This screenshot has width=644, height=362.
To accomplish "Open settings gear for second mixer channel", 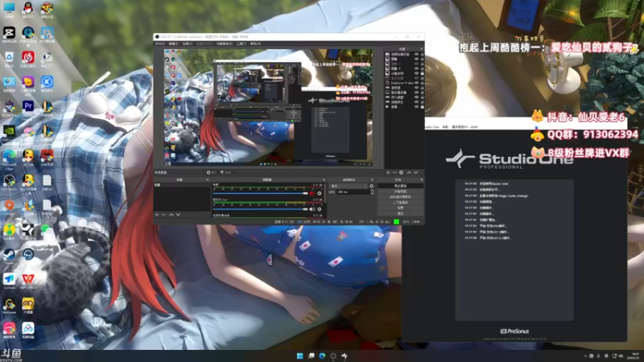I will pos(319,209).
